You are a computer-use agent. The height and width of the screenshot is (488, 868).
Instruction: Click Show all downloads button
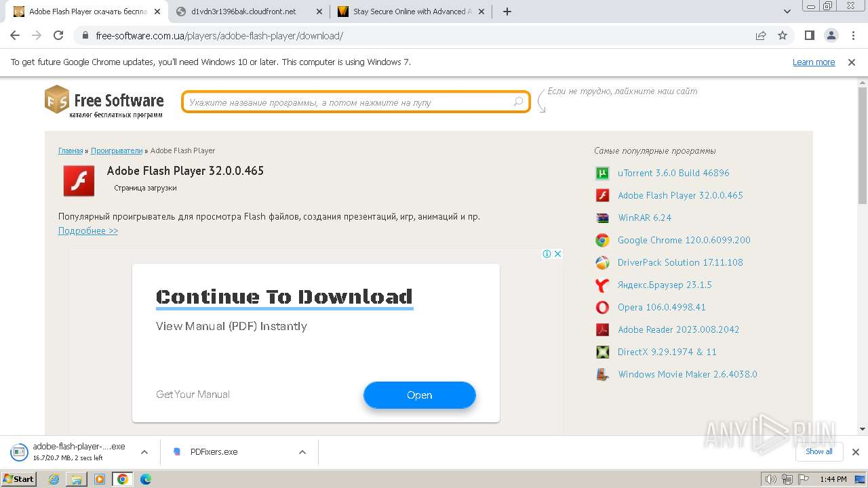(x=818, y=451)
